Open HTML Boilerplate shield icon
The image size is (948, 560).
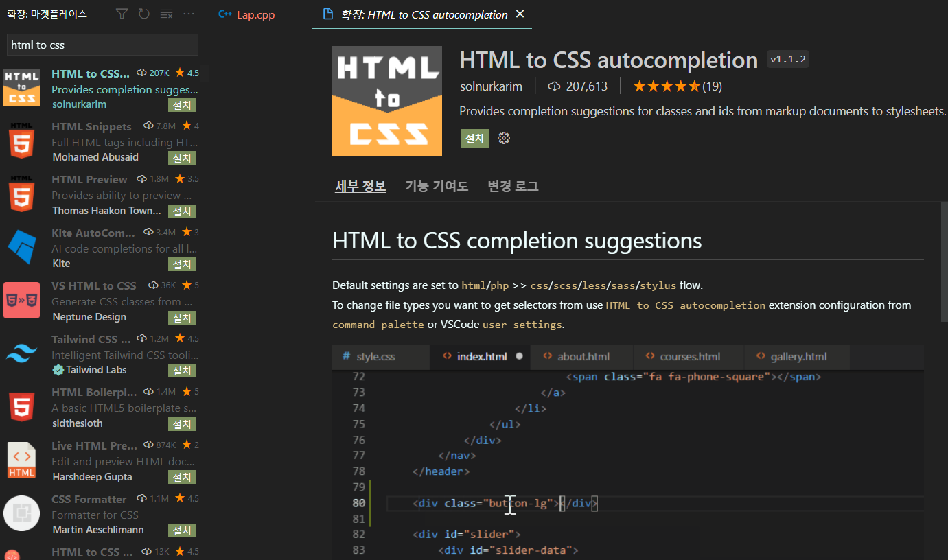pos(21,406)
